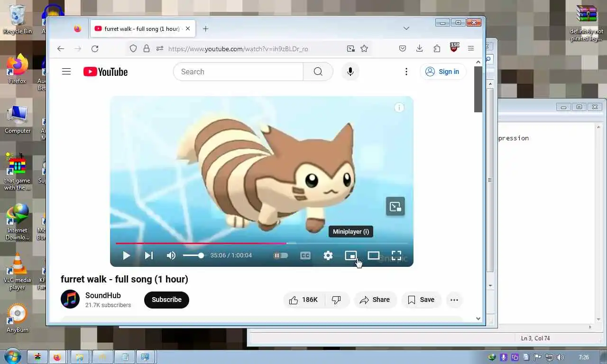Show the info card icon on the video
Viewport: 607px width, 364px height.
pyautogui.click(x=399, y=108)
